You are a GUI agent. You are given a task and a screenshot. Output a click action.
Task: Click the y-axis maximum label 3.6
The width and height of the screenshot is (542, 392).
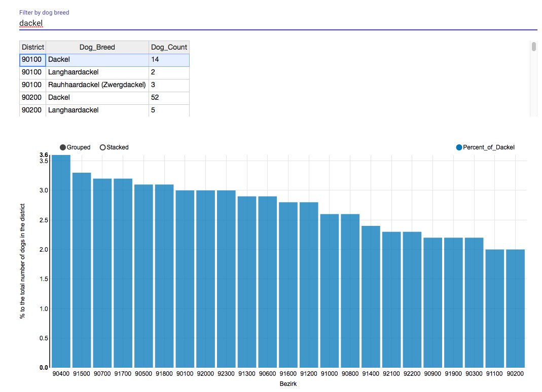coord(44,155)
